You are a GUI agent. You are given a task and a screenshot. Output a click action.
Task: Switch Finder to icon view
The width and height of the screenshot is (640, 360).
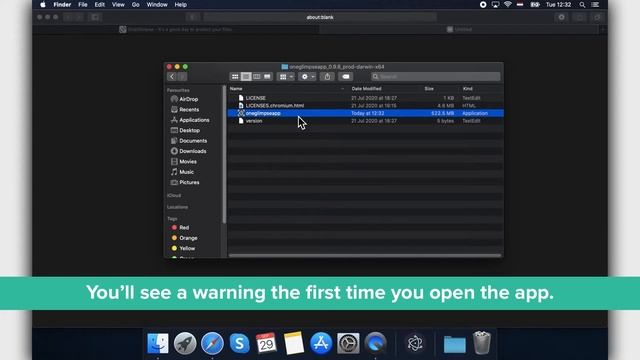[x=235, y=77]
